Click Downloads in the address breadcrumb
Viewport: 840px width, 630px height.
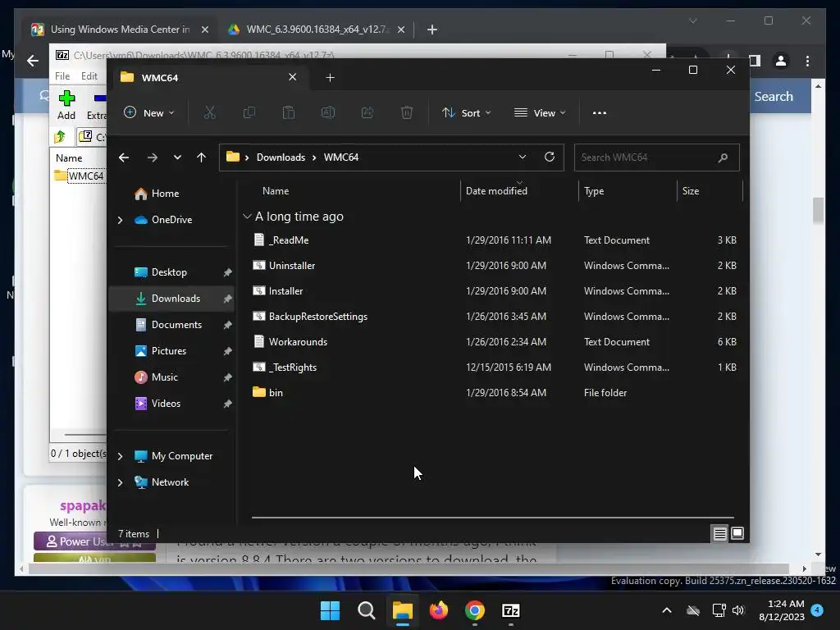point(281,157)
